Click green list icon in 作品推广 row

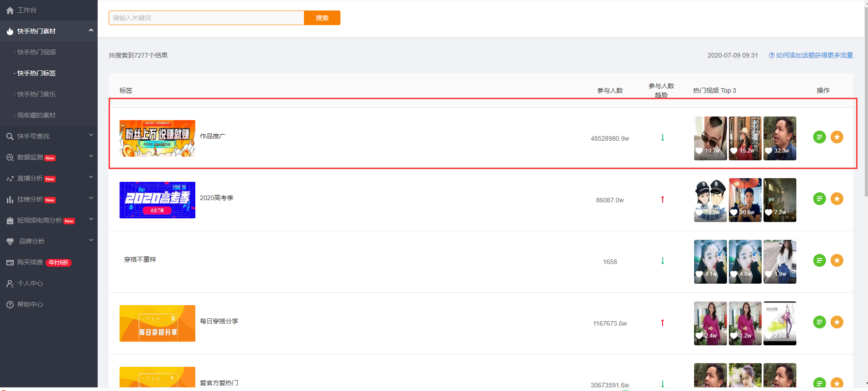click(820, 137)
